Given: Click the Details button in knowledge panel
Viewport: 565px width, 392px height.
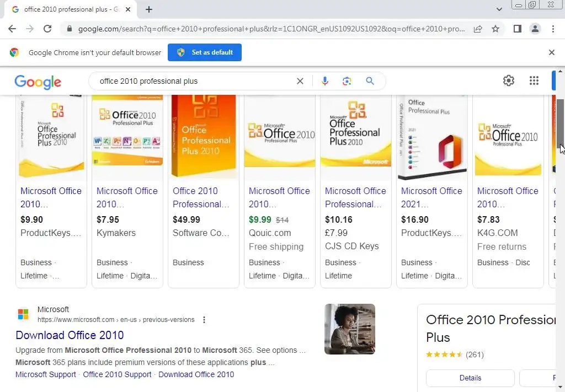Looking at the screenshot, I should point(470,378).
